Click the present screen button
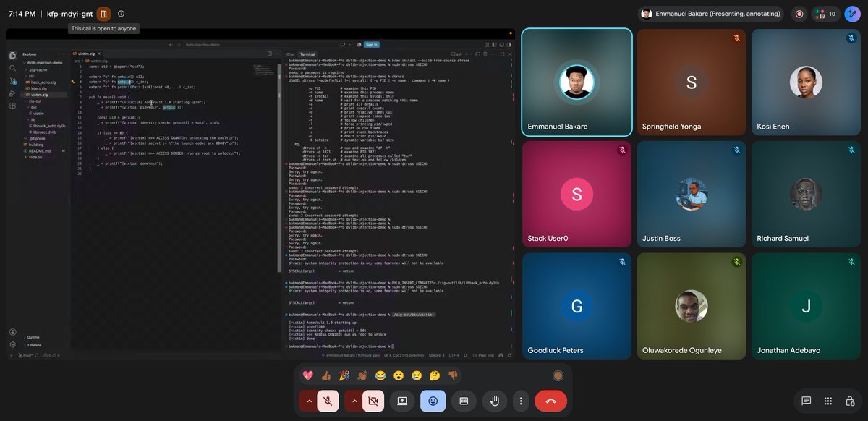Image resolution: width=868 pixels, height=421 pixels. pos(402,401)
